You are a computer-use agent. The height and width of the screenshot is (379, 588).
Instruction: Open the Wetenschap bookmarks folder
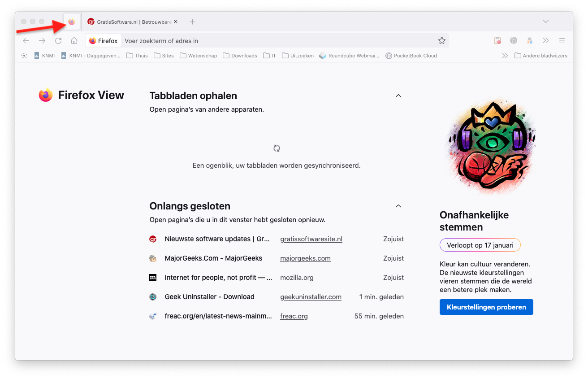pyautogui.click(x=198, y=56)
